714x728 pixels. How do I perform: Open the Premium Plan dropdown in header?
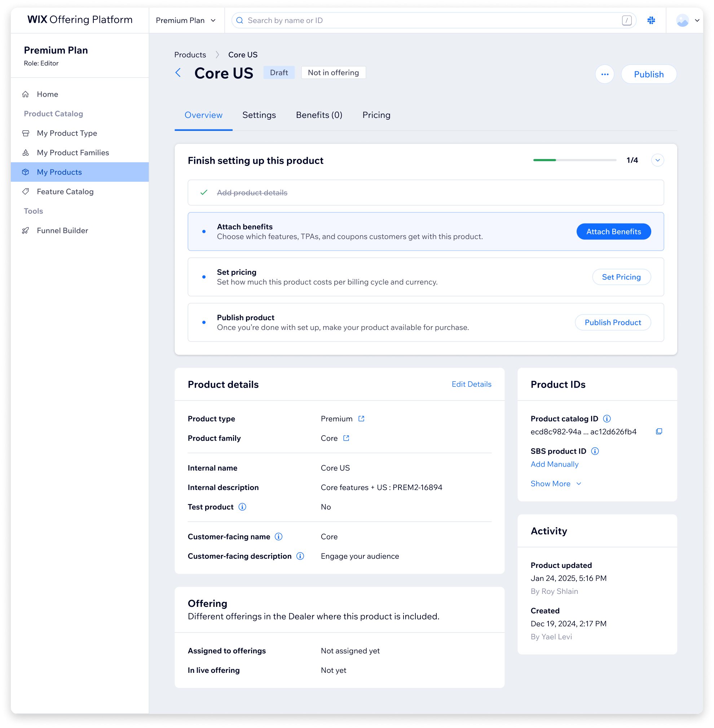click(186, 20)
